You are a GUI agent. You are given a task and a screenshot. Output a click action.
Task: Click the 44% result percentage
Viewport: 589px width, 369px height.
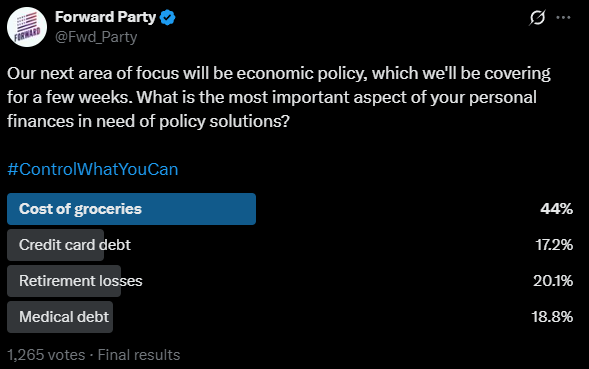(x=556, y=209)
